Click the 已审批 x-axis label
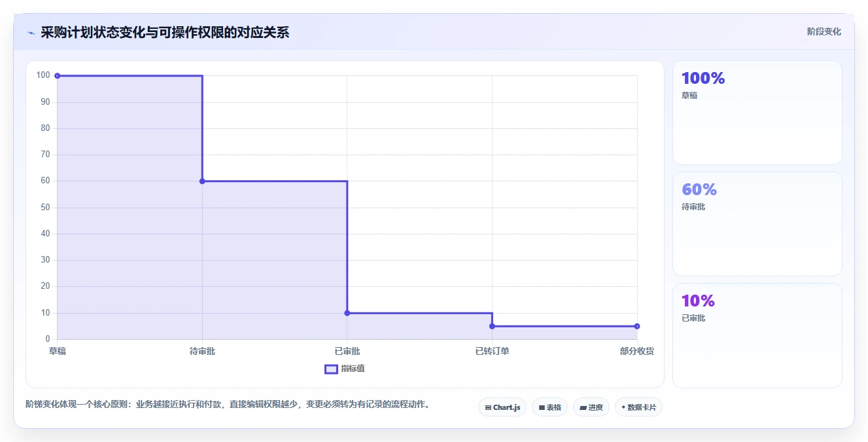The image size is (868, 442). point(347,352)
